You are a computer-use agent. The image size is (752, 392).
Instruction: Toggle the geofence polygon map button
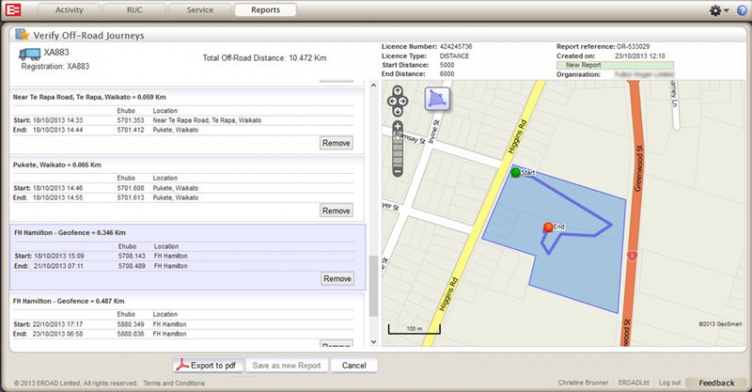pos(437,99)
